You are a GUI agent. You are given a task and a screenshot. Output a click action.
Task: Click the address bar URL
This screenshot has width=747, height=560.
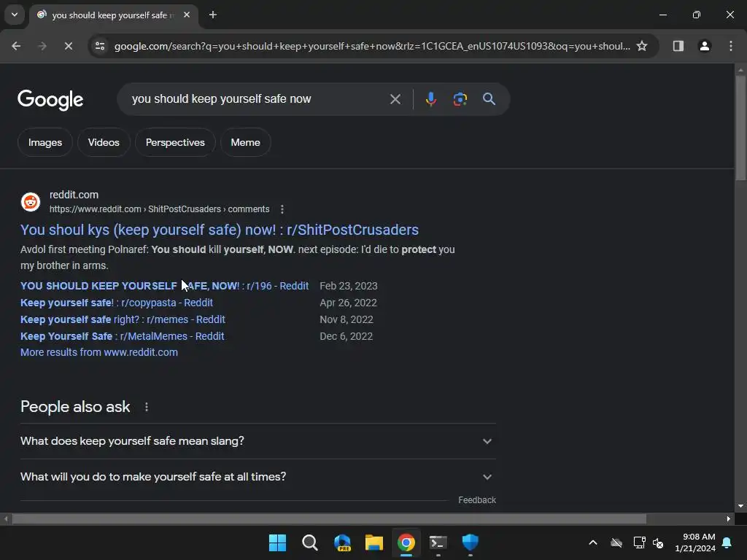click(371, 46)
